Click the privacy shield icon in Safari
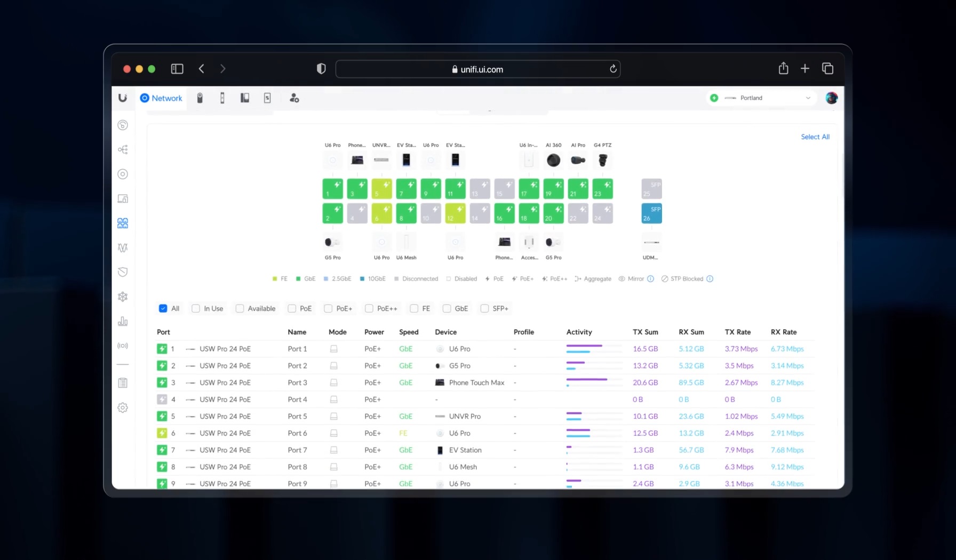956x560 pixels. (x=321, y=69)
